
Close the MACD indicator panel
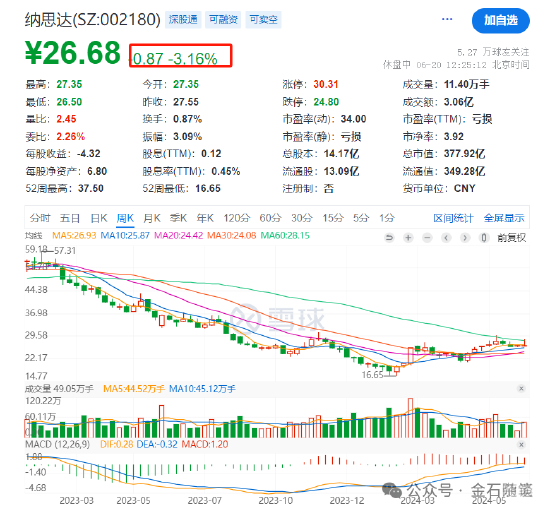521,444
